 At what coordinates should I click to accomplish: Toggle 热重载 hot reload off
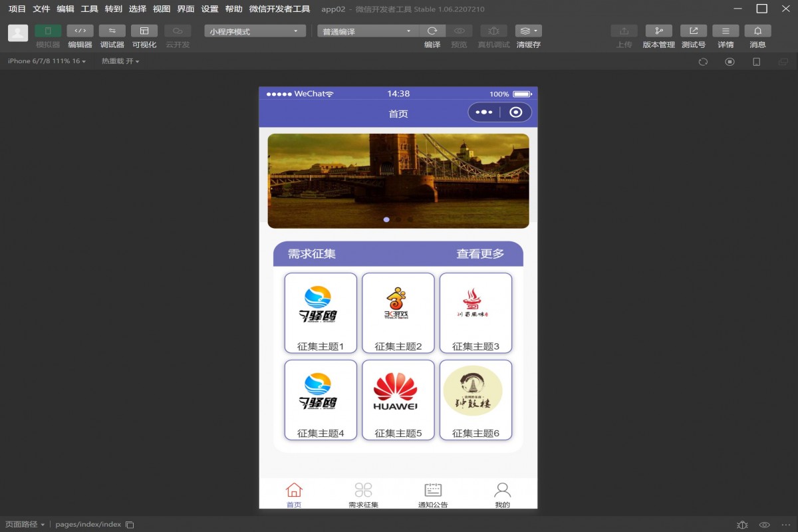(x=120, y=61)
